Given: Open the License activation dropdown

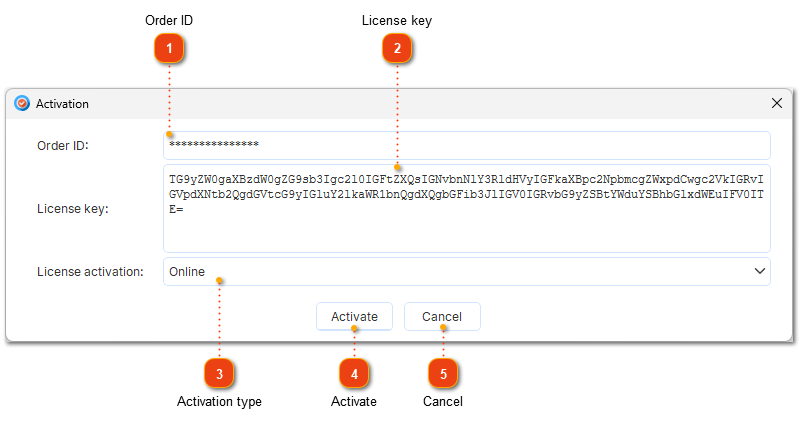Looking at the screenshot, I should coord(466,272).
